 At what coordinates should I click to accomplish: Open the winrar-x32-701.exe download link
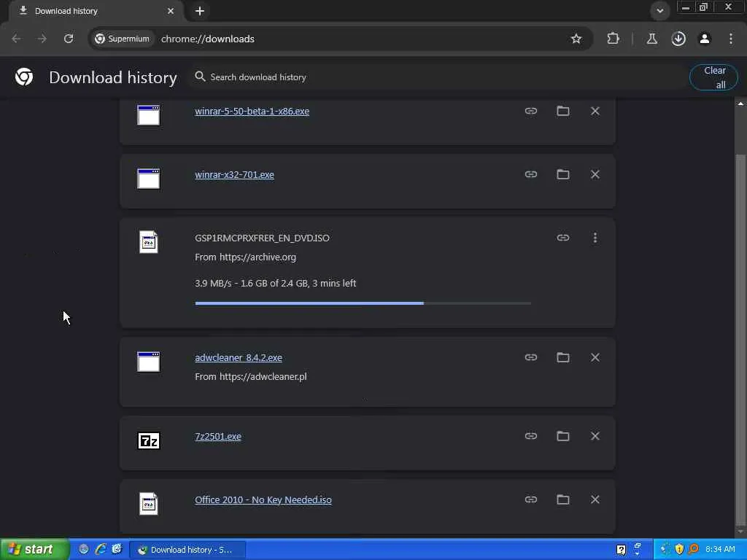pyautogui.click(x=234, y=175)
